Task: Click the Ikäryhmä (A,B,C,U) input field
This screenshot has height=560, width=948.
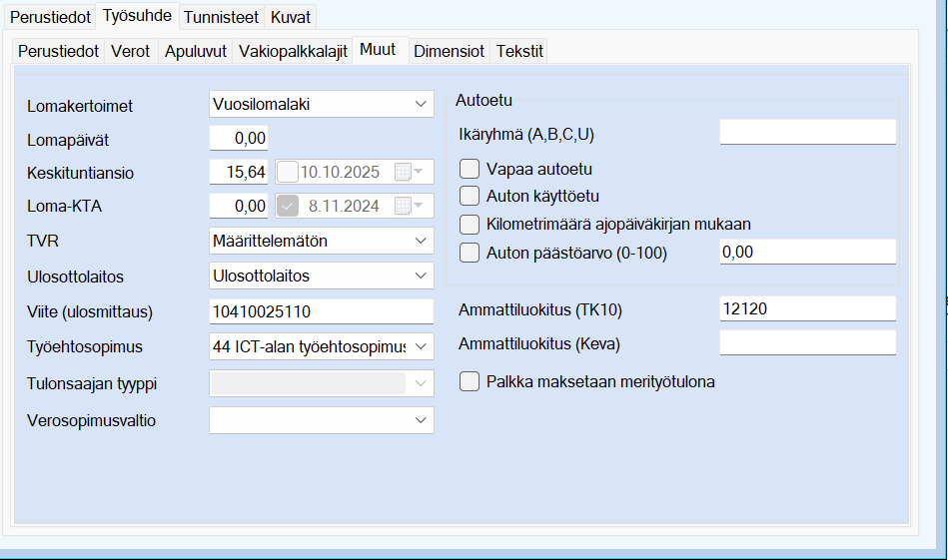Action: pyautogui.click(x=807, y=133)
